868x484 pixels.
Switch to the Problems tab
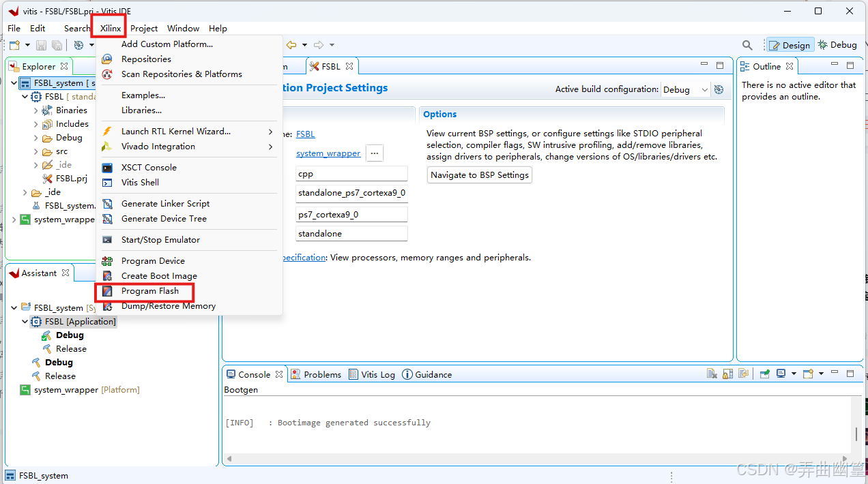tap(315, 374)
